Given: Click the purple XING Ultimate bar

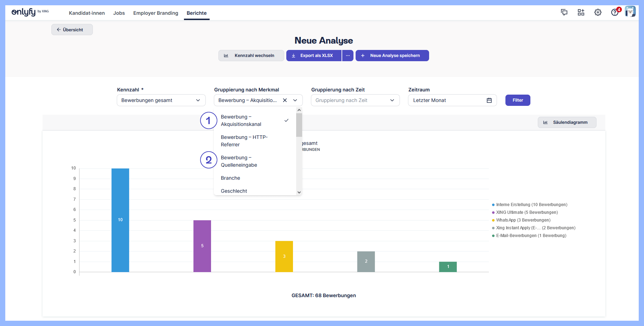Looking at the screenshot, I should point(202,246).
